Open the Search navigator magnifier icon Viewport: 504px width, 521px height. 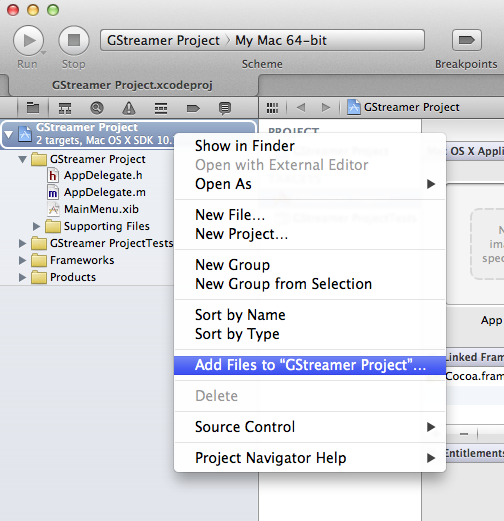tap(97, 108)
